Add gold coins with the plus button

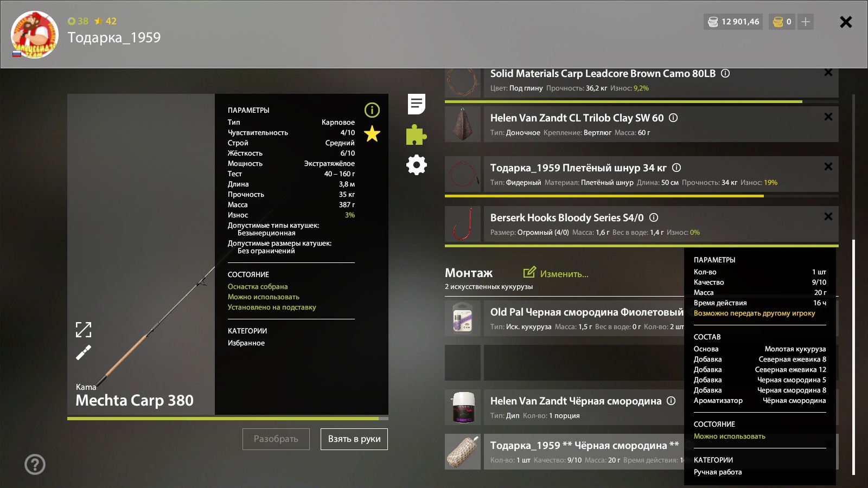(x=806, y=22)
